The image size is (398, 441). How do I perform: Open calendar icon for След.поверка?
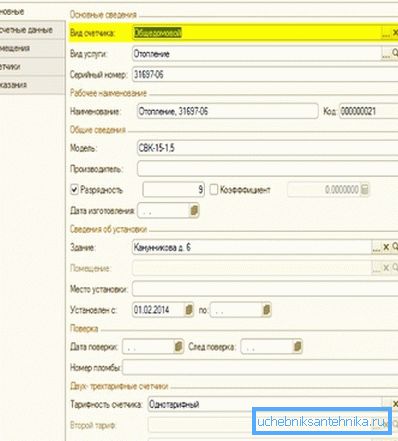coord(297,347)
